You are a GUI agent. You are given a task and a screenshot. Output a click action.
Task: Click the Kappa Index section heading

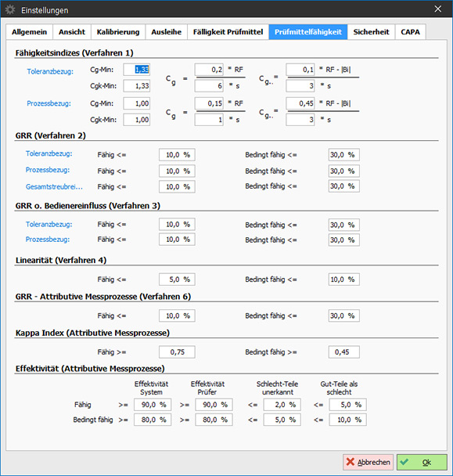coord(92,333)
